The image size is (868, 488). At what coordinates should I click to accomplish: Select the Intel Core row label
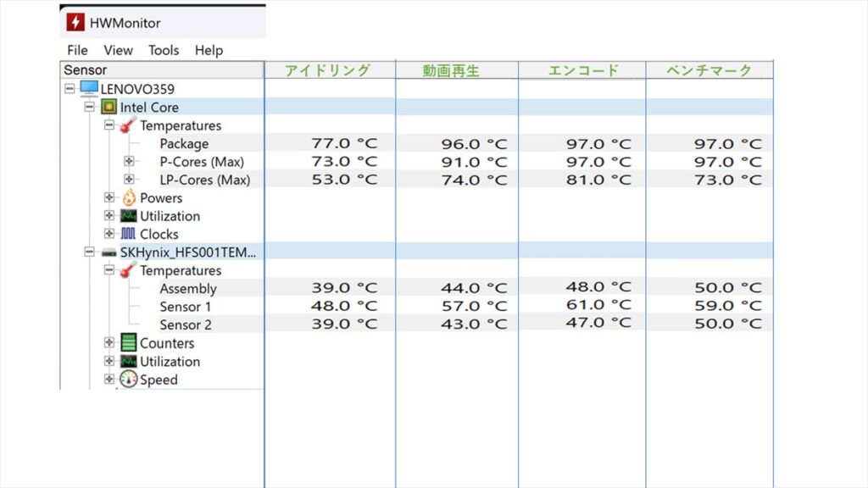[x=149, y=108]
